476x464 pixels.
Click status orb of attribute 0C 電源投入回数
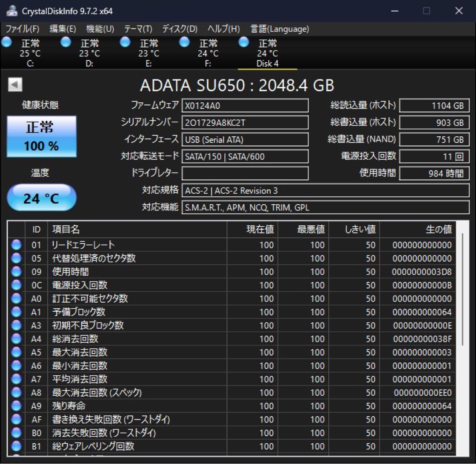click(16, 285)
